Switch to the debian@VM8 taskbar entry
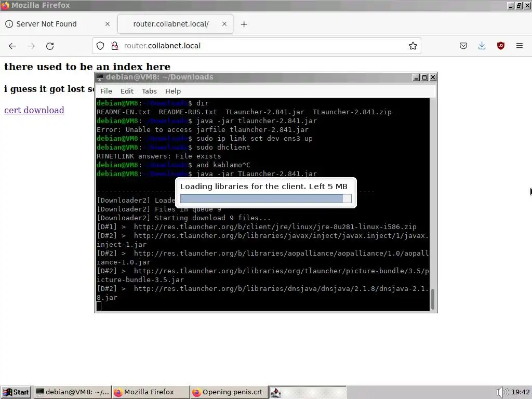This screenshot has height=399, width=532. coord(72,392)
